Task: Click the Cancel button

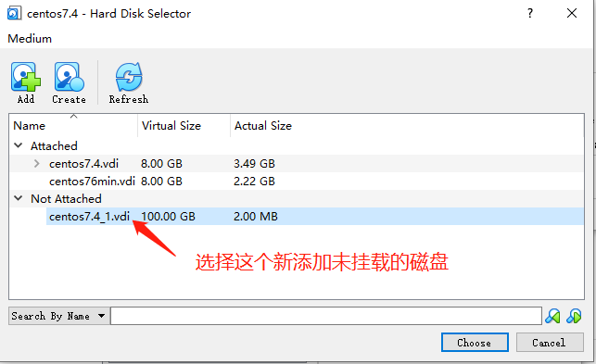Action: pos(550,343)
